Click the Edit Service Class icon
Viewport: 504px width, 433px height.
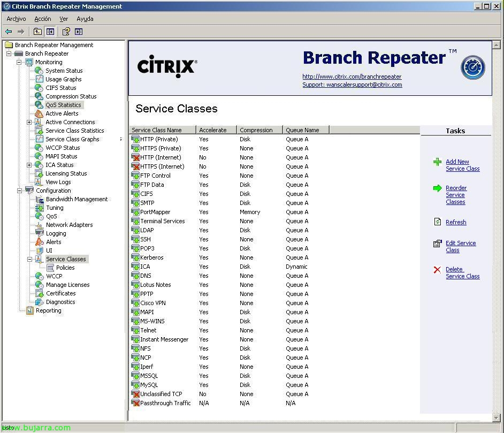[437, 244]
